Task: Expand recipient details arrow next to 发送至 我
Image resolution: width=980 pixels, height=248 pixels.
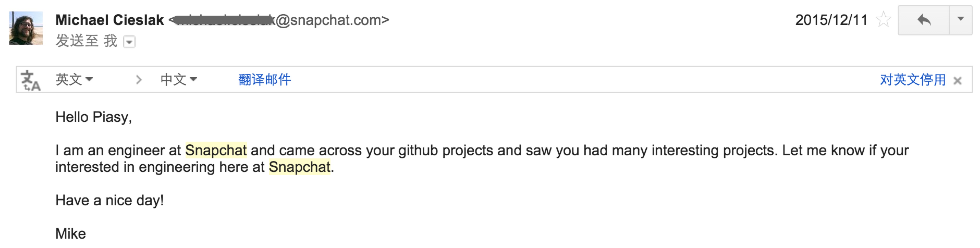Action: pyautogui.click(x=129, y=42)
